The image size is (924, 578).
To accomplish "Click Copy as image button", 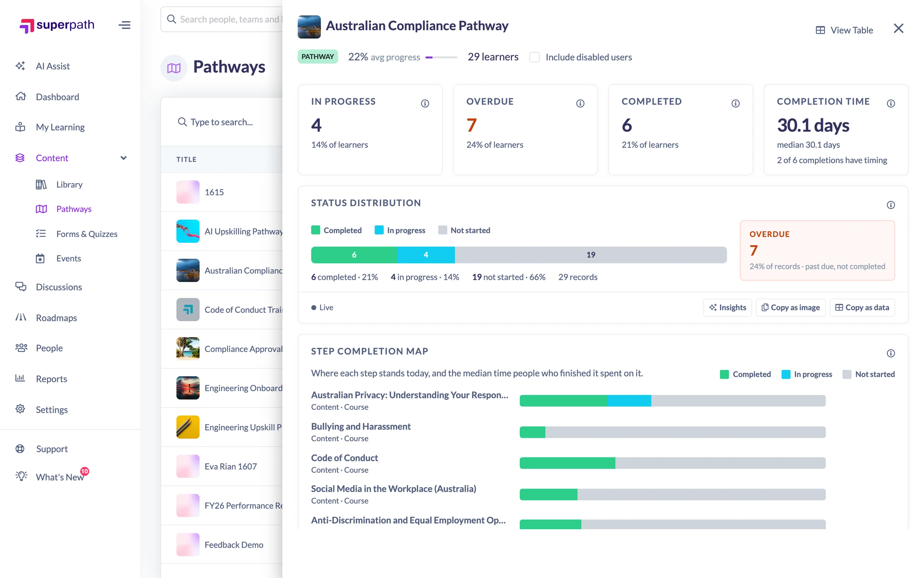I will tap(790, 307).
